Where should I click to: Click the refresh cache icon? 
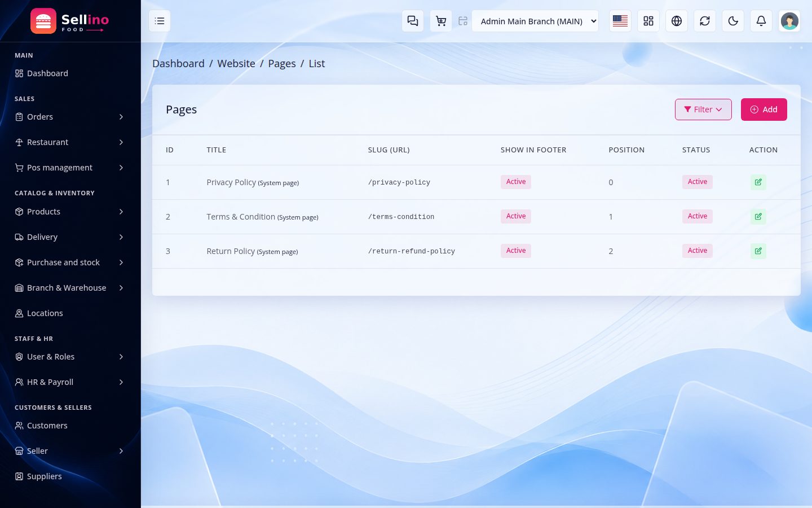tap(705, 21)
